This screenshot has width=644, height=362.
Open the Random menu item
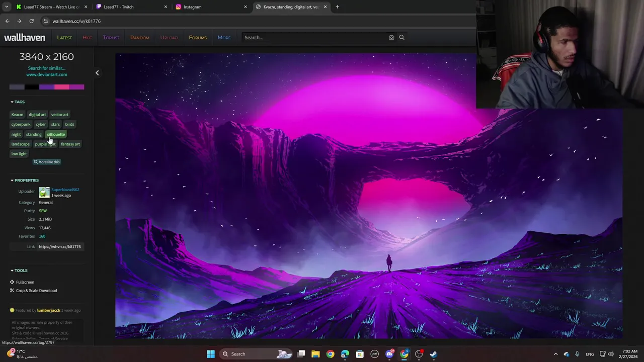click(x=140, y=37)
